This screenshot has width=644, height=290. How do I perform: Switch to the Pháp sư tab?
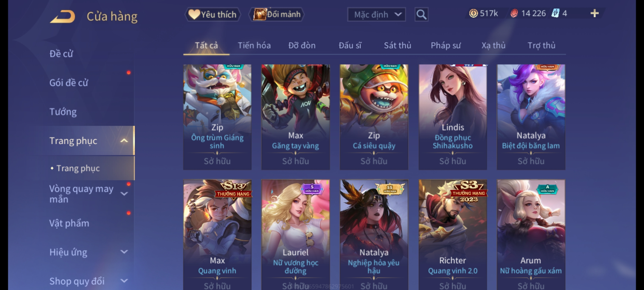pyautogui.click(x=446, y=45)
